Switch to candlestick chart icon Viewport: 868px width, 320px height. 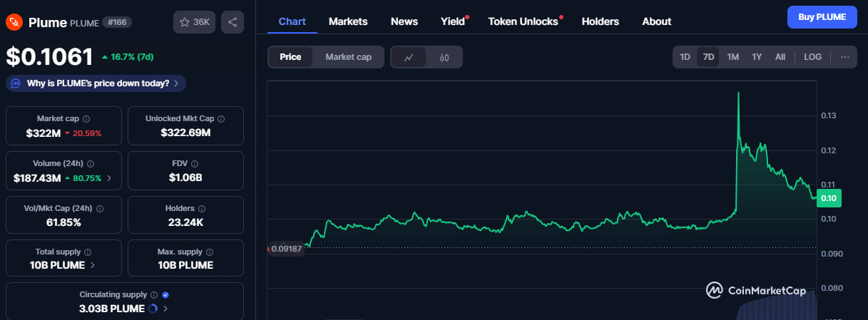coord(444,57)
